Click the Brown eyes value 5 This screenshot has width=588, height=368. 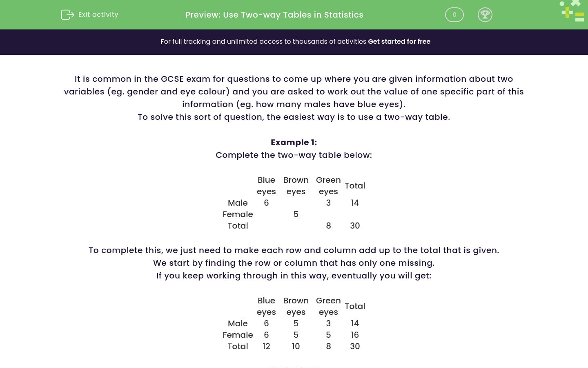[296, 214]
